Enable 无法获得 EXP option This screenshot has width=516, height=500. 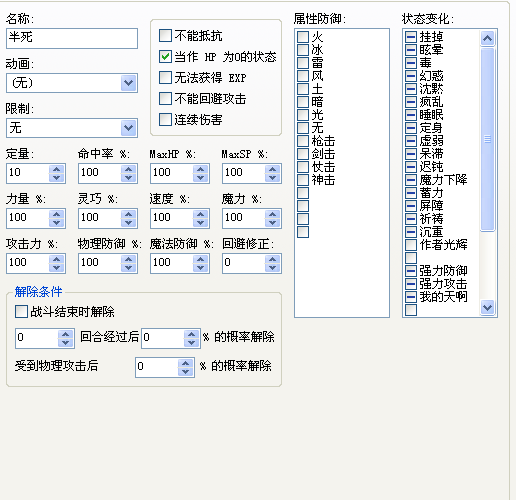pyautogui.click(x=165, y=78)
